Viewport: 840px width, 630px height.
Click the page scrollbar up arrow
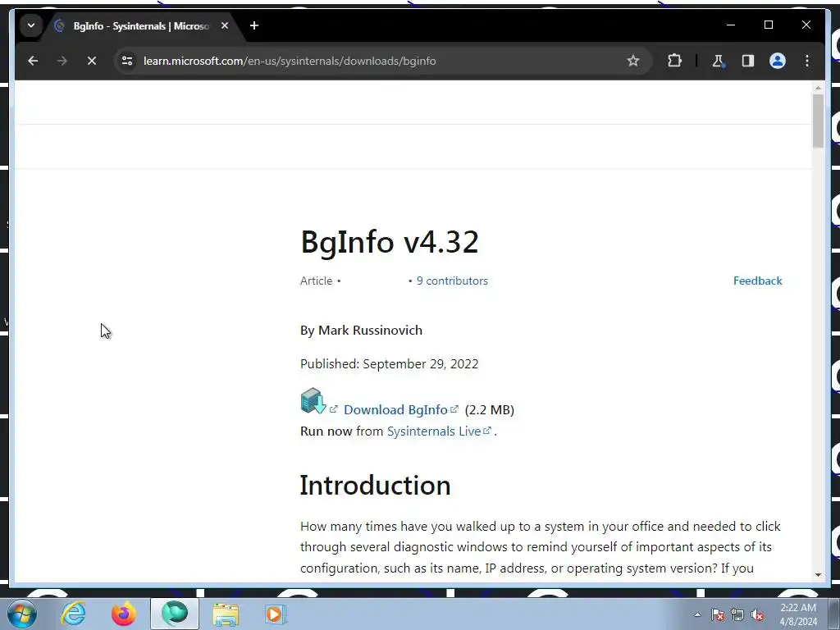[x=818, y=87]
